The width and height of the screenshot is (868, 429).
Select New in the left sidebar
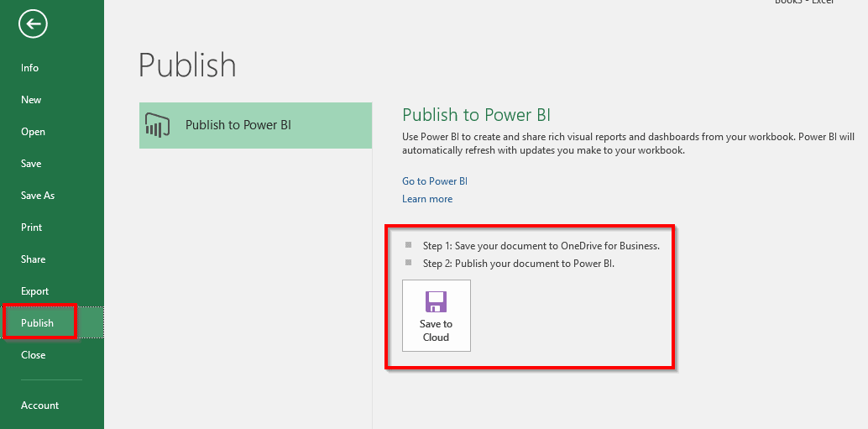tap(31, 100)
